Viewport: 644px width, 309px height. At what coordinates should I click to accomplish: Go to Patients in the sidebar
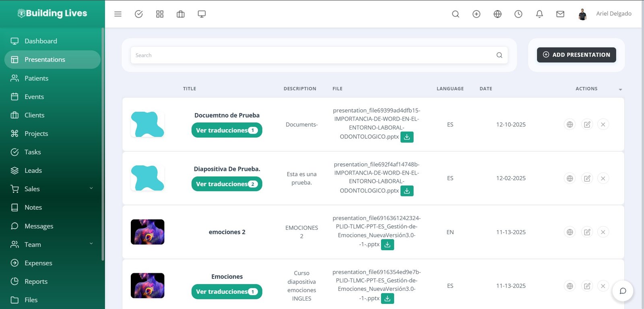(x=36, y=78)
